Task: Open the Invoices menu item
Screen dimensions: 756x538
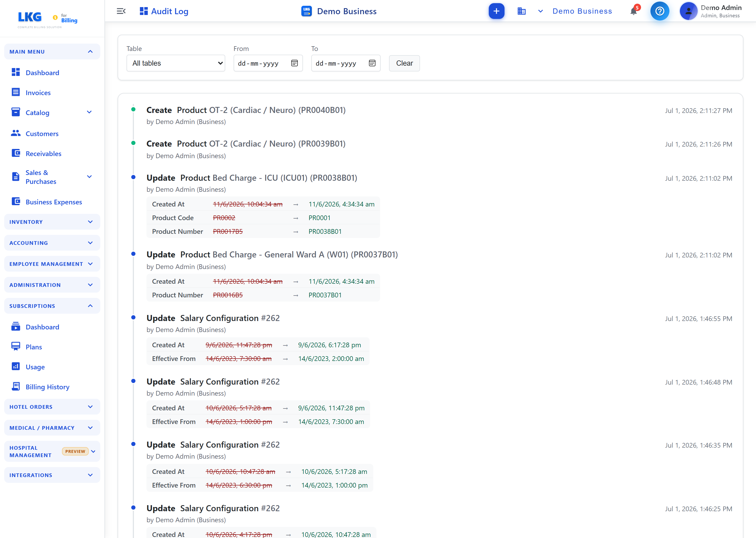Action: (38, 92)
